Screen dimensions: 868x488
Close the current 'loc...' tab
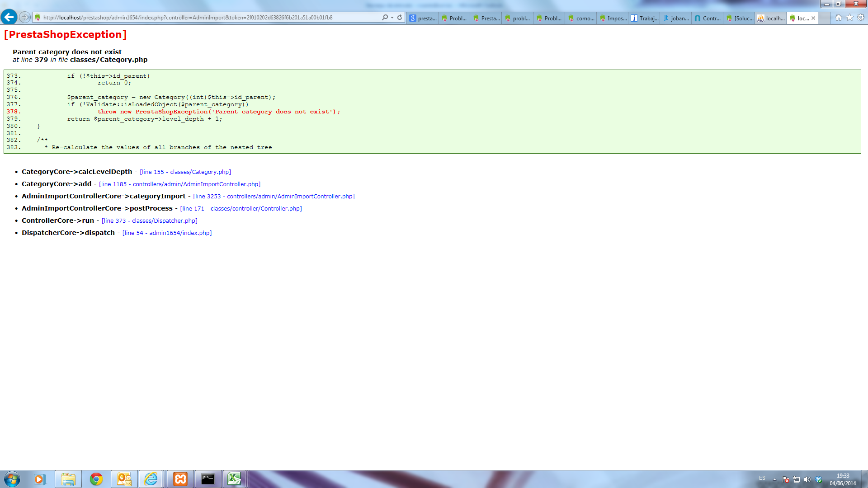point(813,18)
